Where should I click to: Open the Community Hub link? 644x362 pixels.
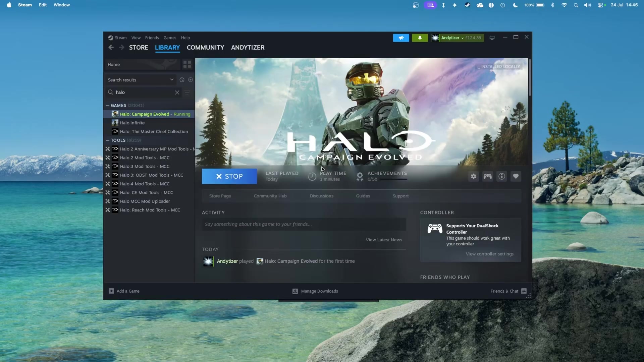pyautogui.click(x=270, y=196)
